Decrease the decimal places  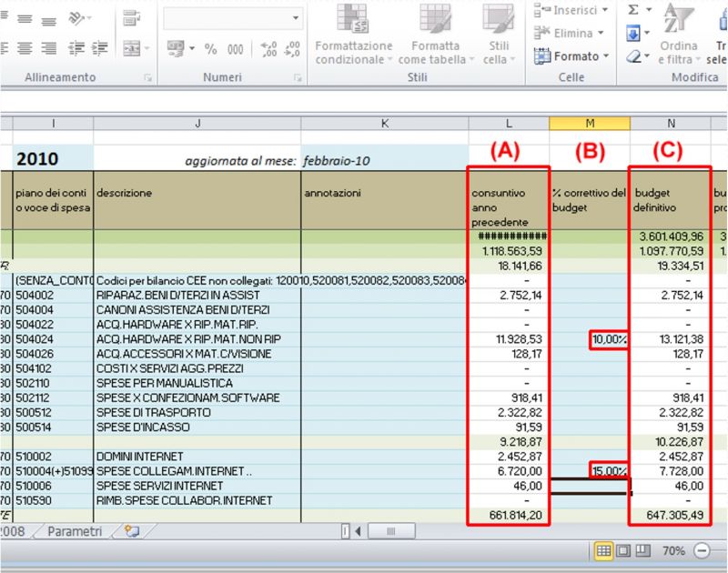[291, 49]
